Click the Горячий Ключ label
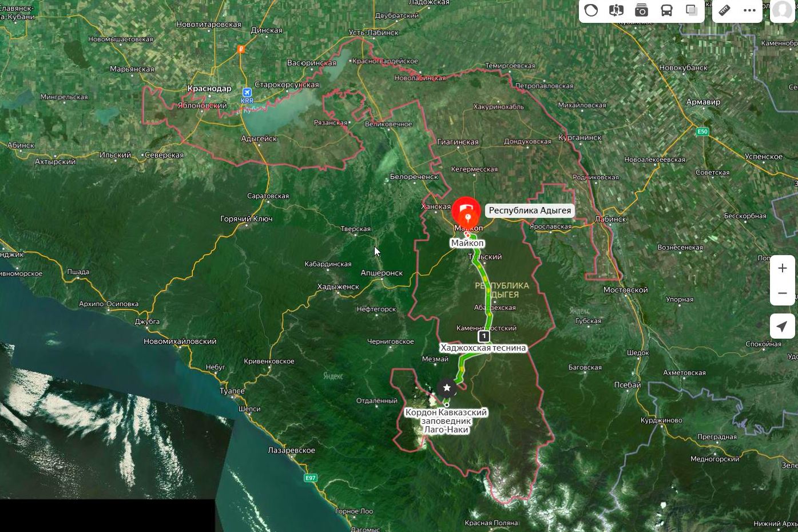This screenshot has width=798, height=532. pyautogui.click(x=247, y=219)
